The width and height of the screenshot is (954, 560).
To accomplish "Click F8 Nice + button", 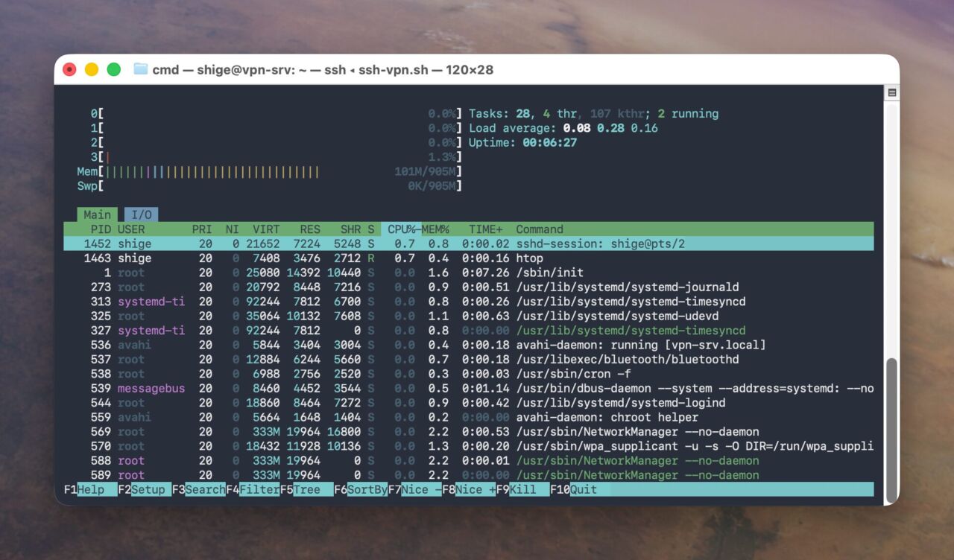I will coord(469,489).
